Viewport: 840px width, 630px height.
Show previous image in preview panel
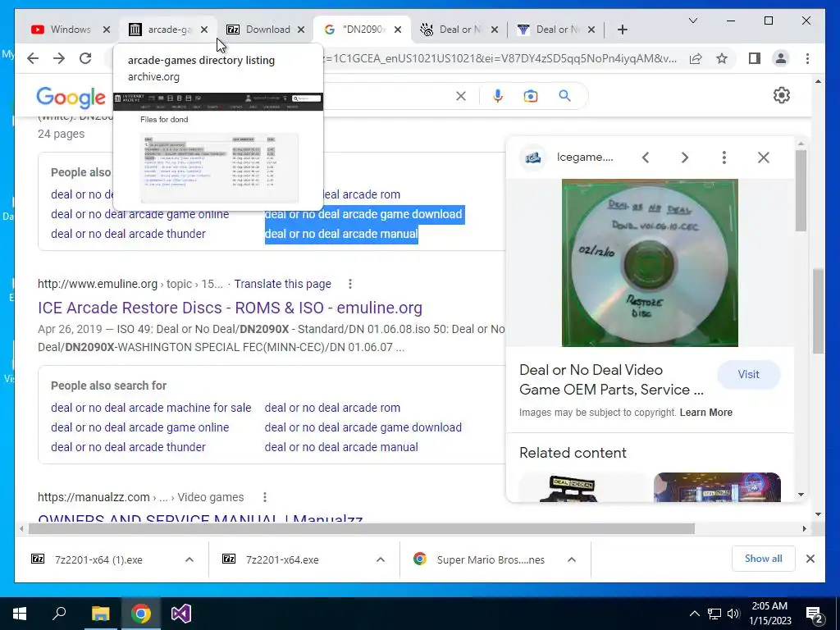coord(646,157)
